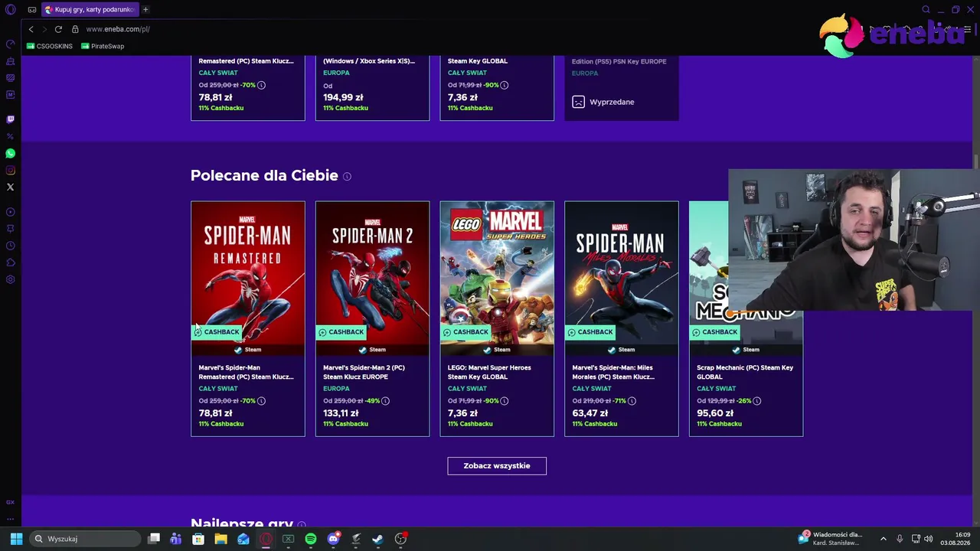Reload the eneba page

pos(58,29)
